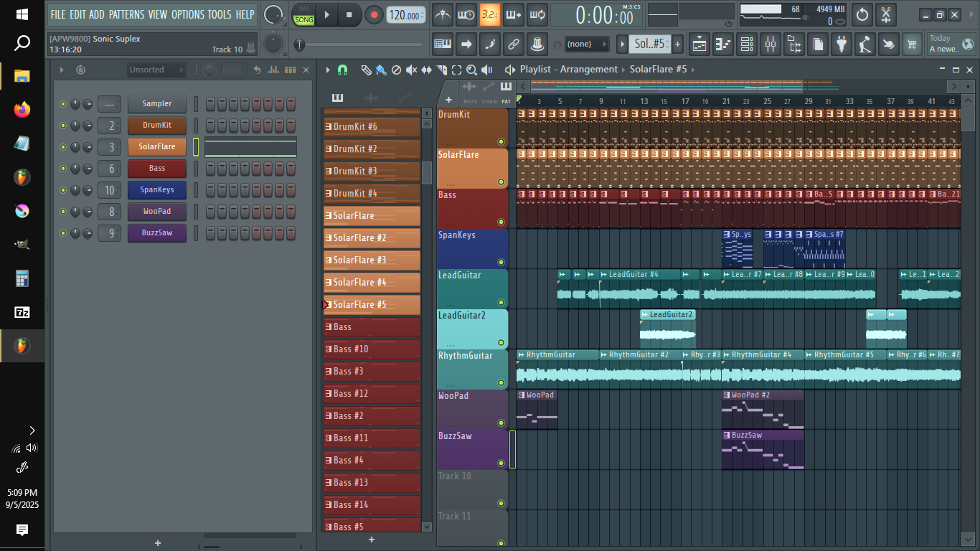
Task: Open the mixer from the toolbar
Action: (x=770, y=44)
